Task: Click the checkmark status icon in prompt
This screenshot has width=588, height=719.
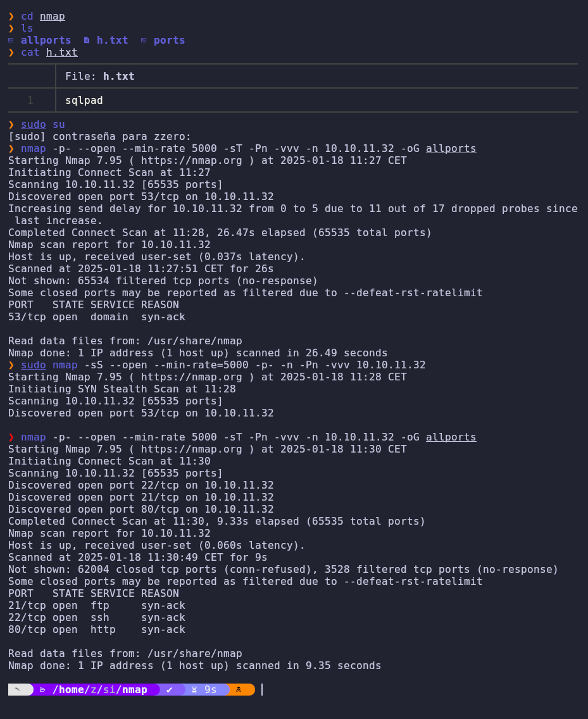Action: tap(169, 690)
